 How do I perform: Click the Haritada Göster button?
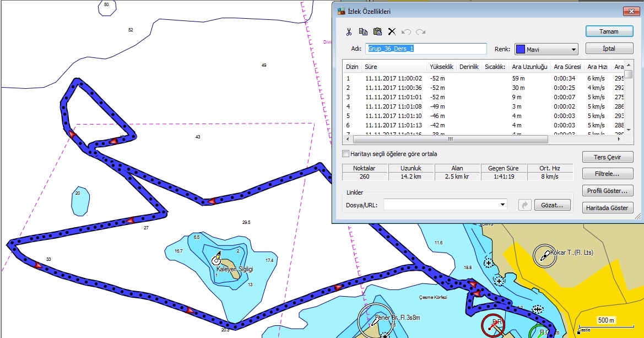tap(608, 208)
